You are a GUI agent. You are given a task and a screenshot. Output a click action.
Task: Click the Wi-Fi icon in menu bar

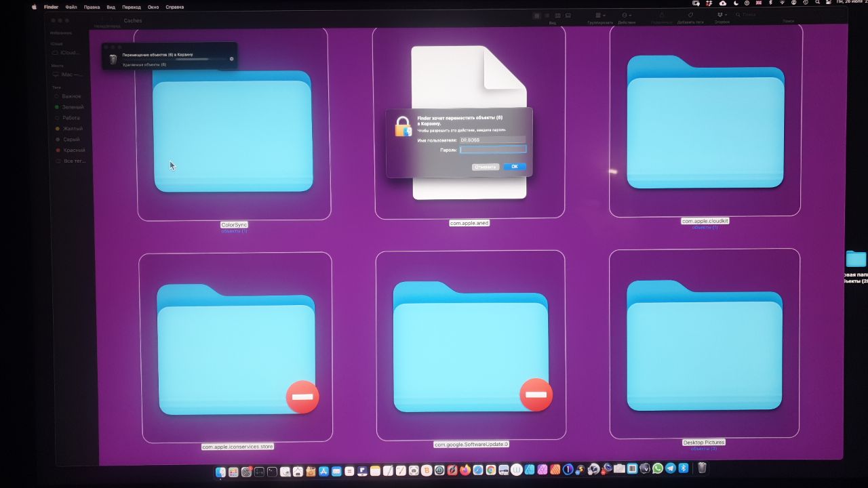click(782, 3)
